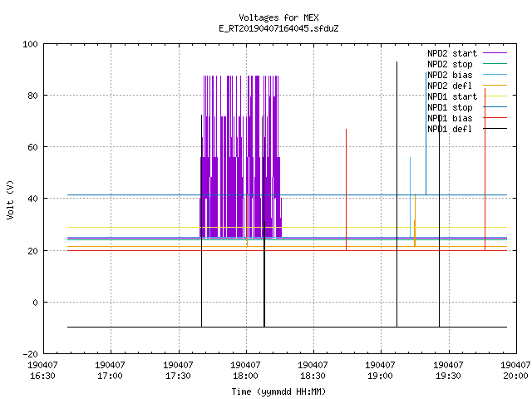Click the 'NPD2 defl' legend label
The width and height of the screenshot is (532, 399).
450,86
